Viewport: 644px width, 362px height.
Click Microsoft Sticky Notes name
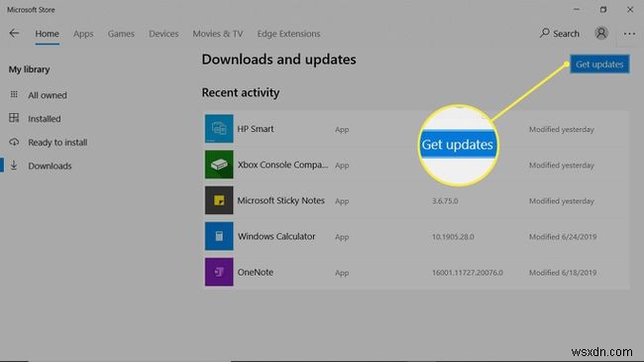click(281, 200)
